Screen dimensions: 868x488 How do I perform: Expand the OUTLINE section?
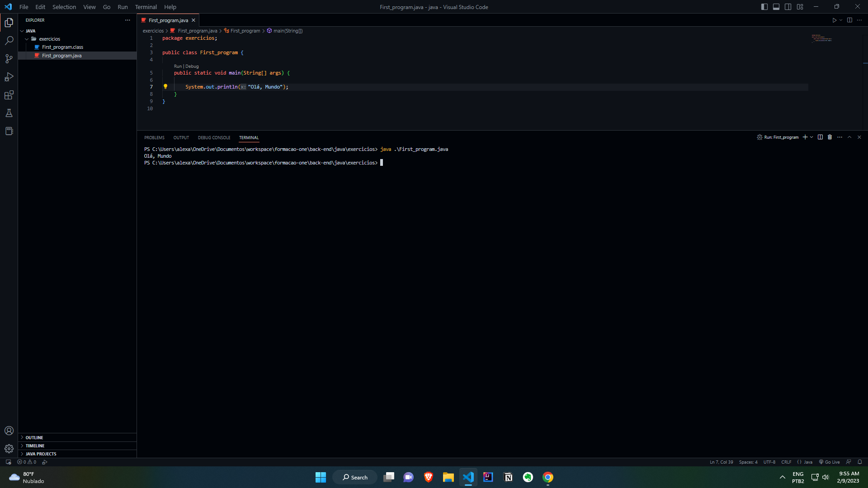point(34,437)
